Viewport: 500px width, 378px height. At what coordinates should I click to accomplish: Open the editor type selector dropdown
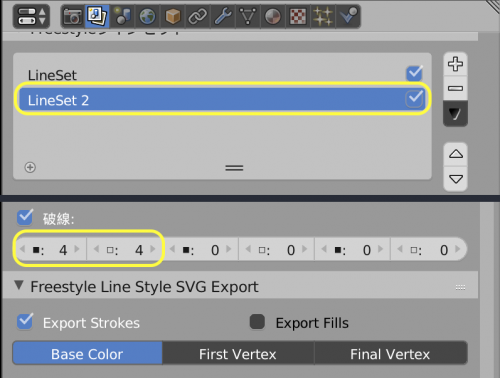pos(31,16)
